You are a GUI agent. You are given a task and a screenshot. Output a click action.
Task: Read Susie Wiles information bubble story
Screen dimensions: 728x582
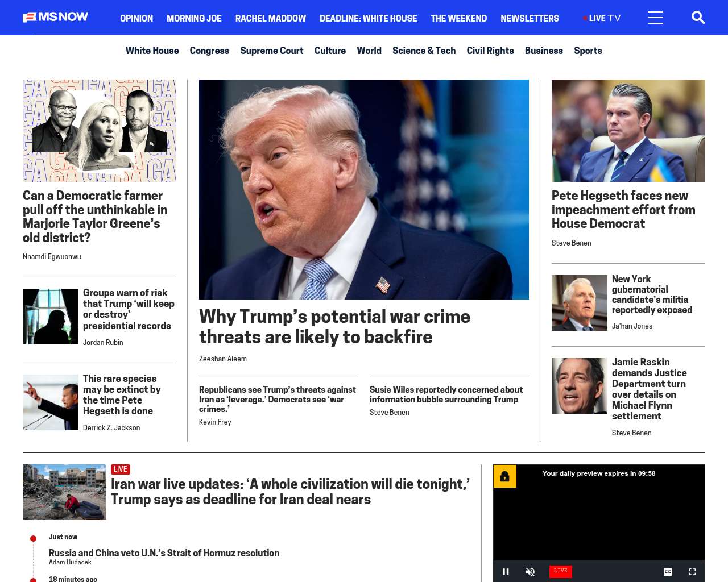click(446, 394)
